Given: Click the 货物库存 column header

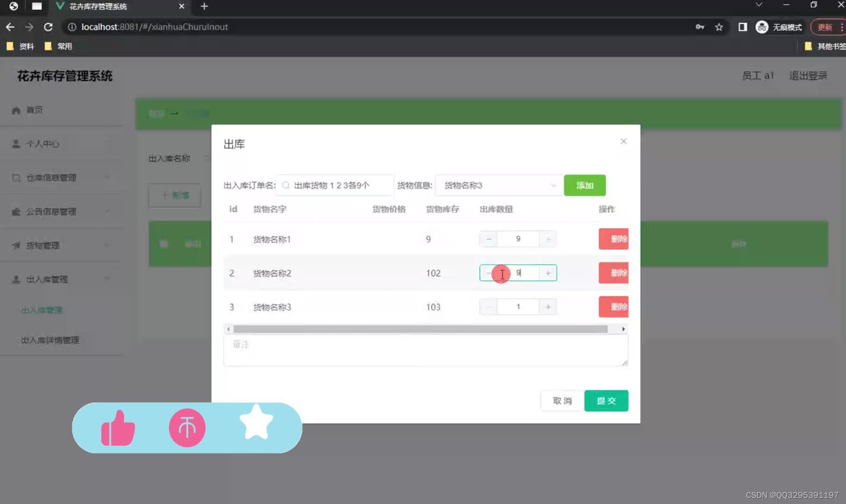Looking at the screenshot, I should [442, 209].
